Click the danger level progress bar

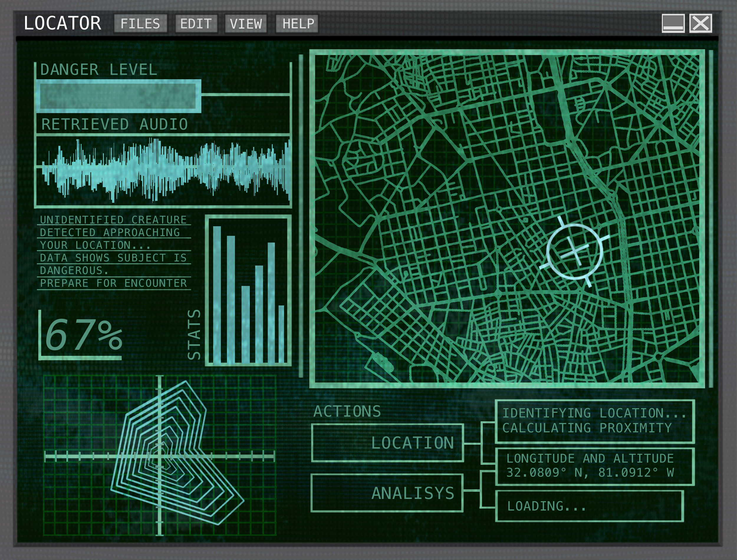[x=118, y=96]
